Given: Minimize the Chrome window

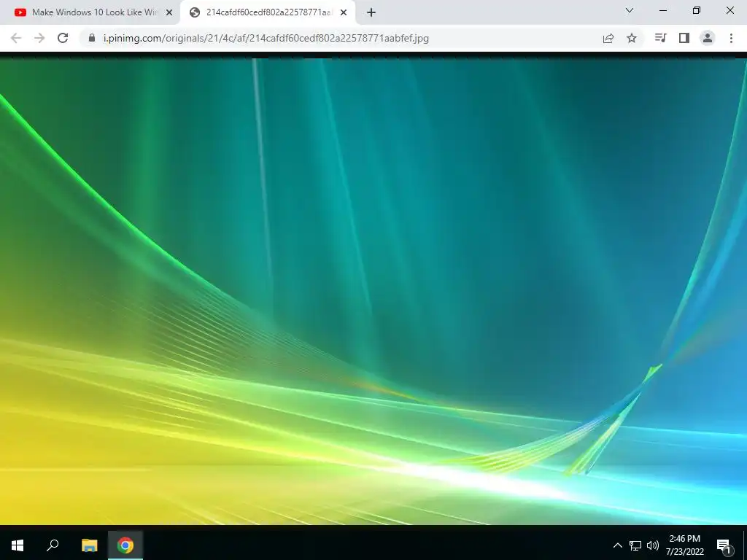Looking at the screenshot, I should [662, 10].
